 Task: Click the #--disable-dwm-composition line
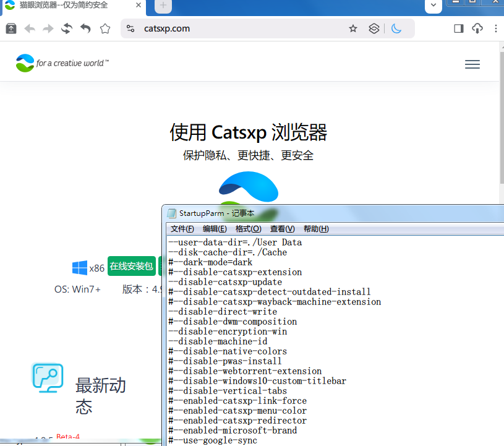[233, 322]
